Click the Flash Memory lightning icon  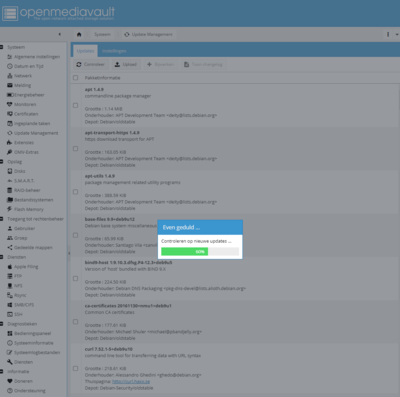point(10,209)
